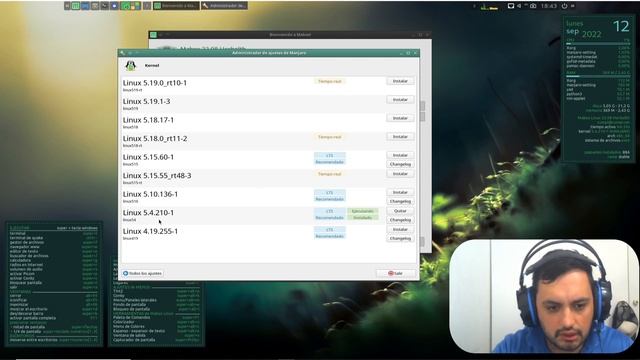Open the blue panel launcher icon
Viewport: 640px width, 360px height.
[85, 6]
